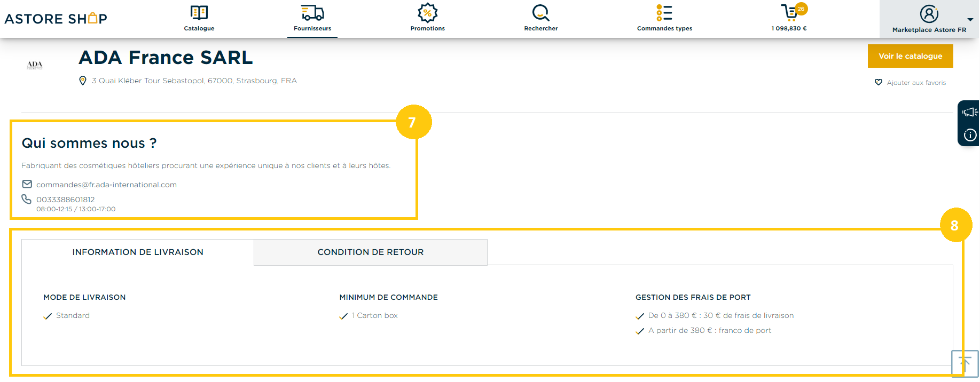Click the ADA France SARL heading

166,57
